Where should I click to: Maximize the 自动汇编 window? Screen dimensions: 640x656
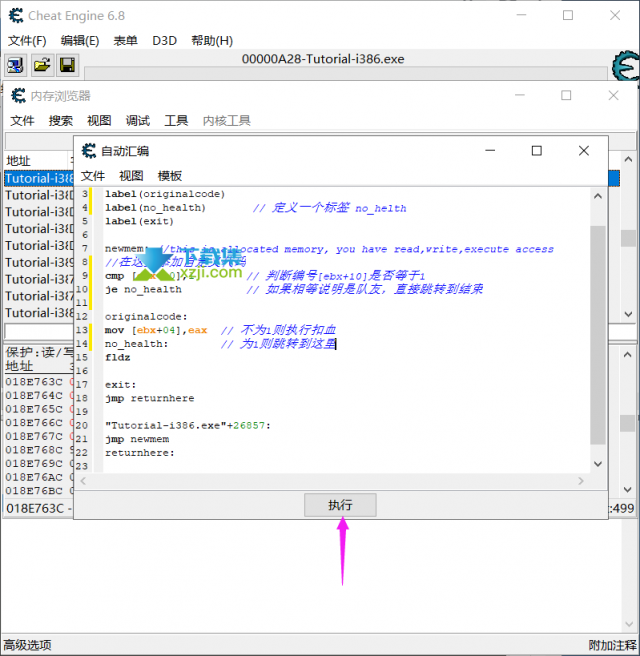point(537,151)
